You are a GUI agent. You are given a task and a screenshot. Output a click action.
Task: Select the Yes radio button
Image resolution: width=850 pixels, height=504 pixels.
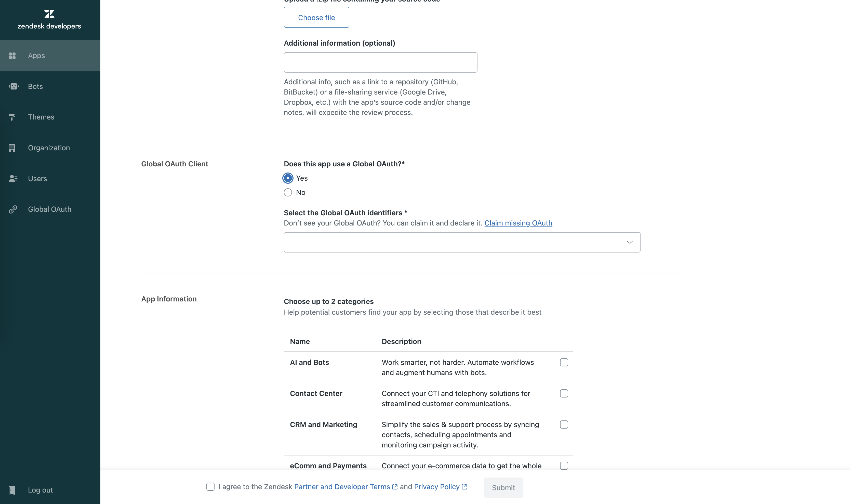pyautogui.click(x=288, y=178)
